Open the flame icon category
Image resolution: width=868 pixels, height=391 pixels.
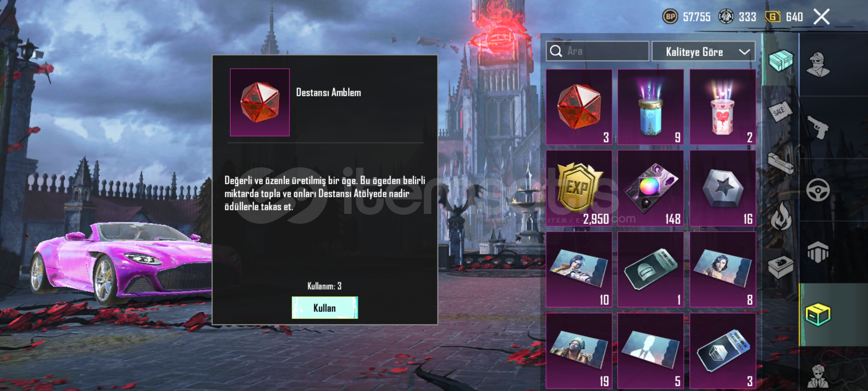pos(781,216)
